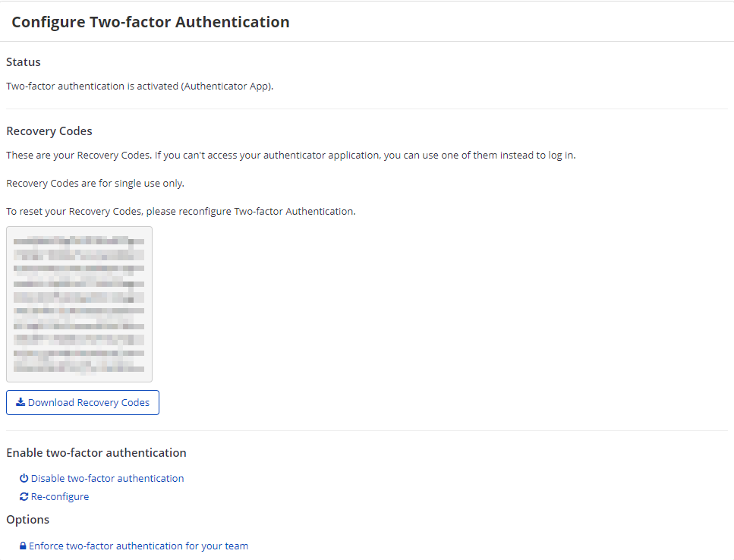The width and height of the screenshot is (734, 560).
Task: Open Enforce two-factor authentication for your team
Action: pyautogui.click(x=140, y=546)
